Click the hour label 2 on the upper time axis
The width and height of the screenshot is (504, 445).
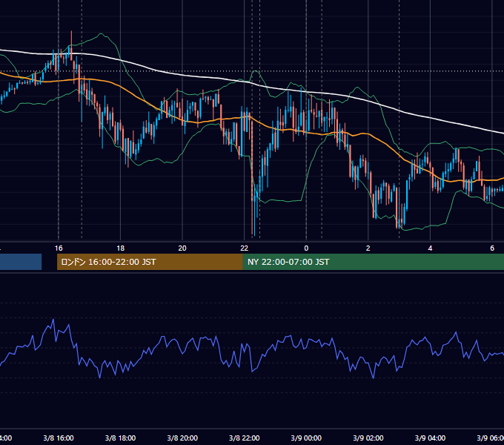coord(368,248)
